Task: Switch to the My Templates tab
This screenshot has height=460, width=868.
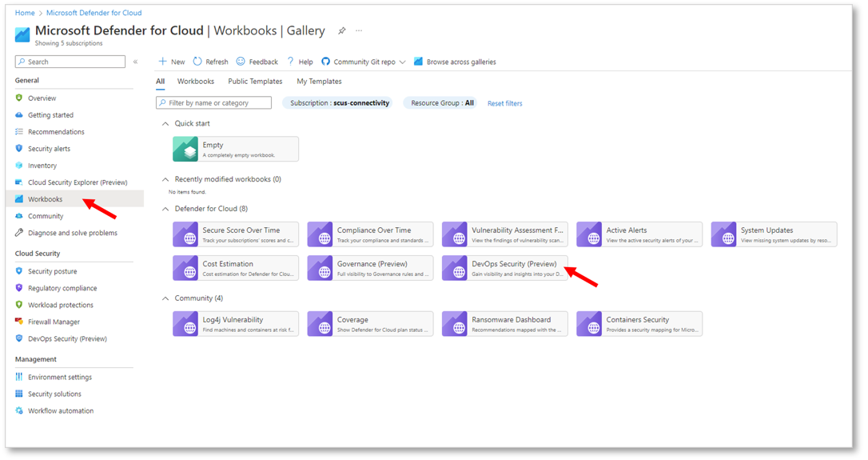Action: [x=319, y=82]
